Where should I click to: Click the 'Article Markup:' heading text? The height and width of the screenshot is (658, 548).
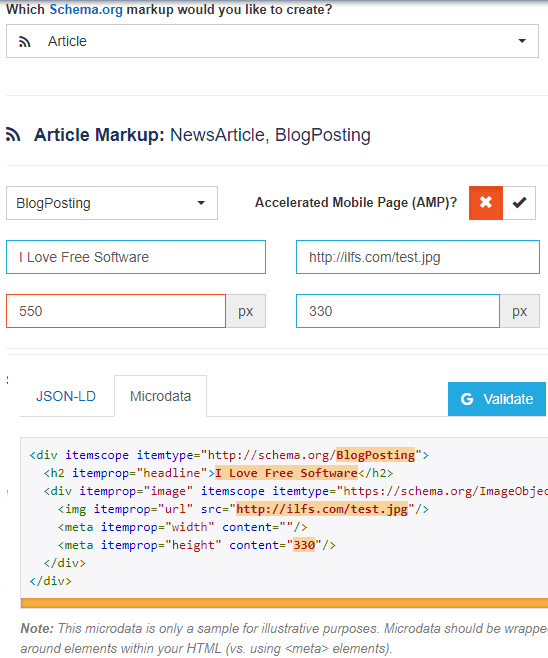99,135
